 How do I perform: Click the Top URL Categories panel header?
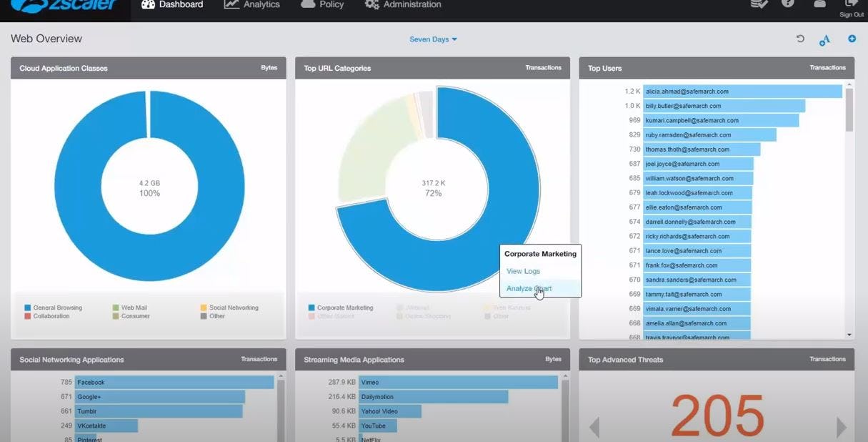point(432,68)
